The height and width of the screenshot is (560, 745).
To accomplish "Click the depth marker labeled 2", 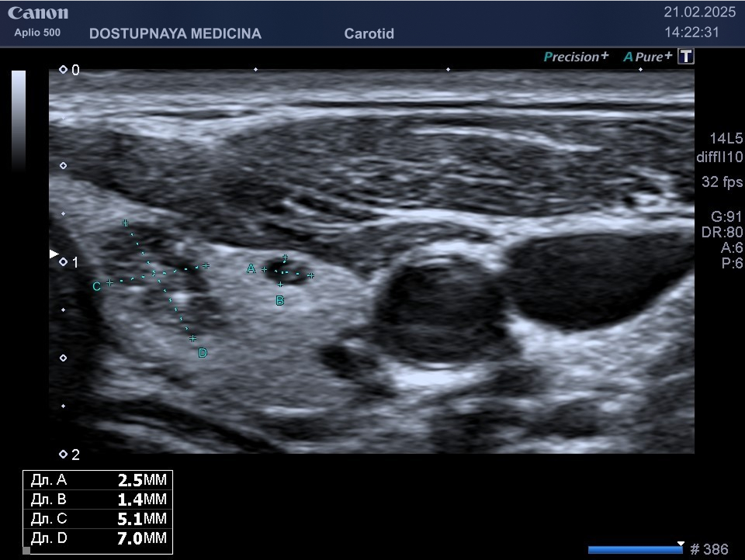I will click(x=69, y=455).
